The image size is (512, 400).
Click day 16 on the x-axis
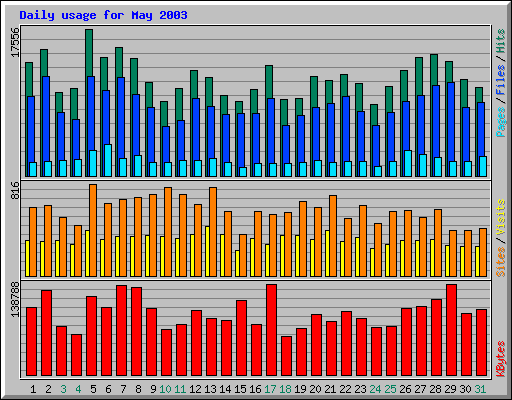(255, 389)
